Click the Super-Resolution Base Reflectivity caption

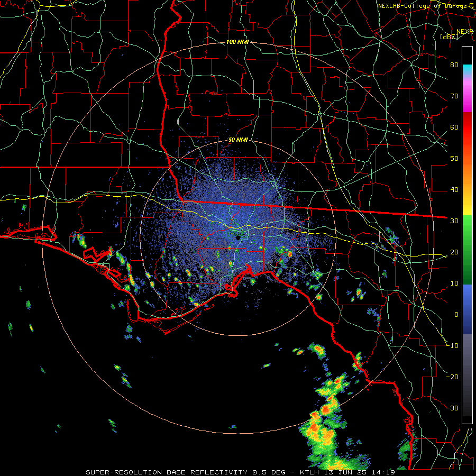tap(241, 472)
